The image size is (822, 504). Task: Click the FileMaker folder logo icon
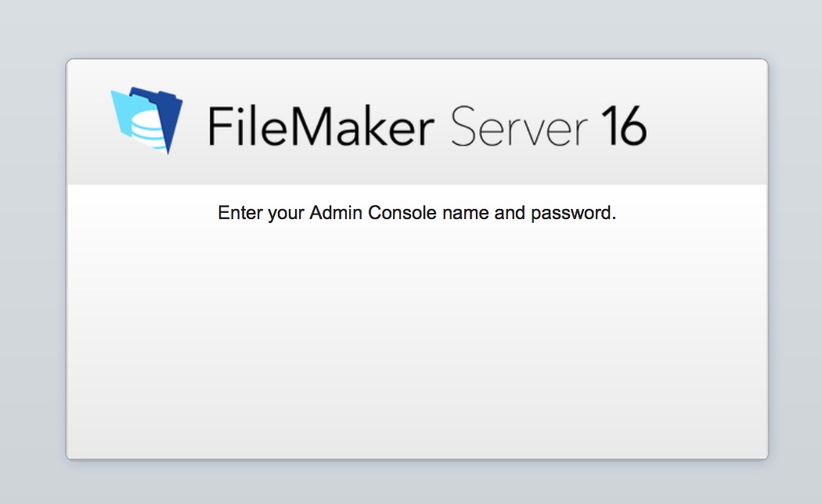[146, 121]
